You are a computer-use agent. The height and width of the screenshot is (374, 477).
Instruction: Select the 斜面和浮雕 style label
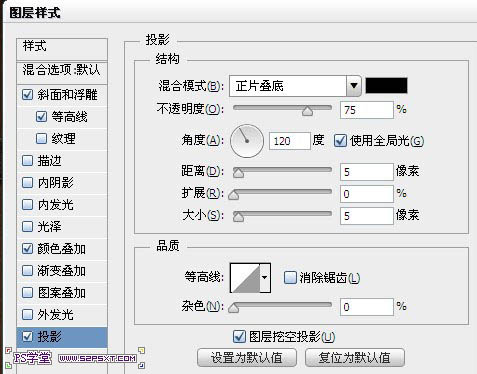point(67,95)
